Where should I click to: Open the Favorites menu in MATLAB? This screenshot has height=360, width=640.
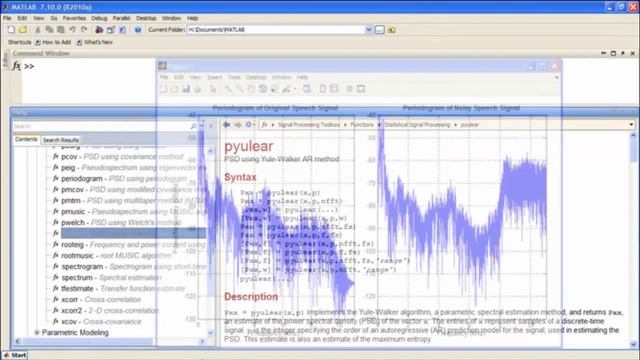coord(74,18)
